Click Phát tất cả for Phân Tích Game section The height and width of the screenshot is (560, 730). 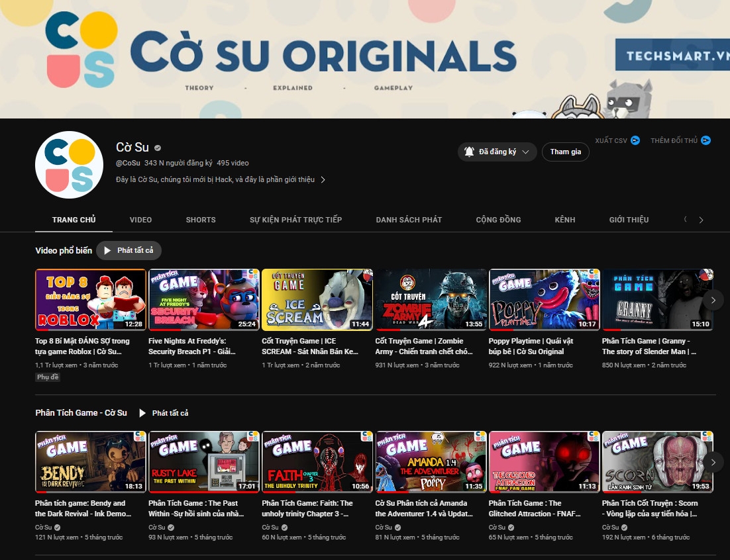coord(164,413)
